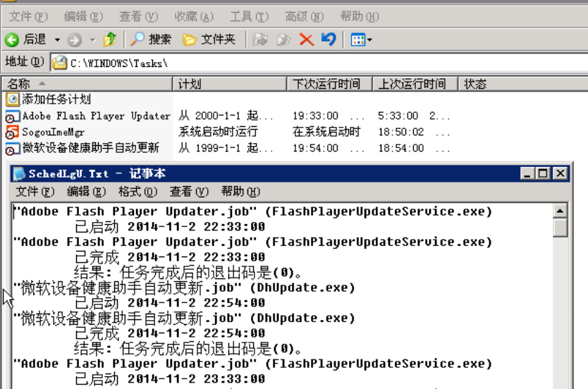Click the Move To folder icon

click(x=260, y=39)
